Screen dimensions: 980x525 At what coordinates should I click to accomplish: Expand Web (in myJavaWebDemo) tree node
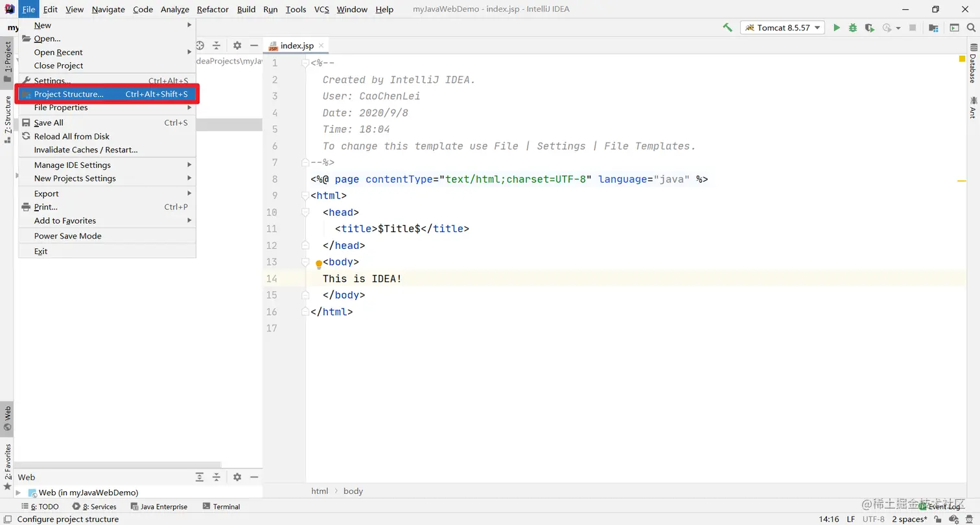[x=18, y=493]
